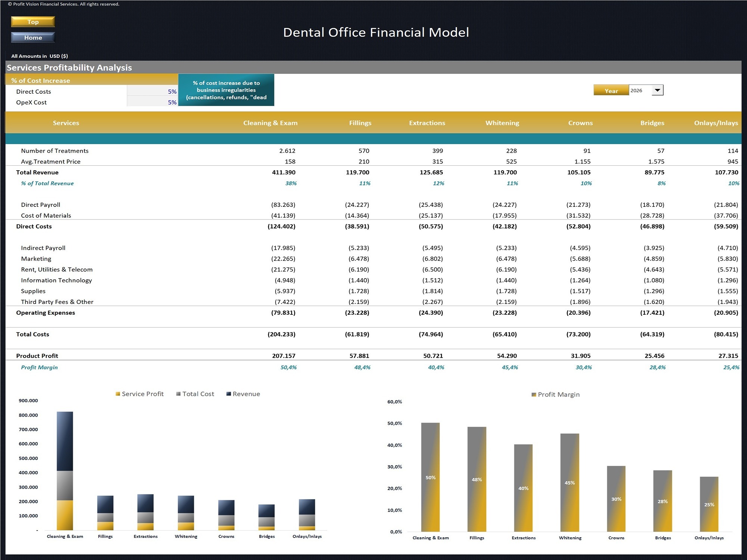Click Whitening direct costs (42.182)
Screen dimensions: 747x560
coord(504,226)
